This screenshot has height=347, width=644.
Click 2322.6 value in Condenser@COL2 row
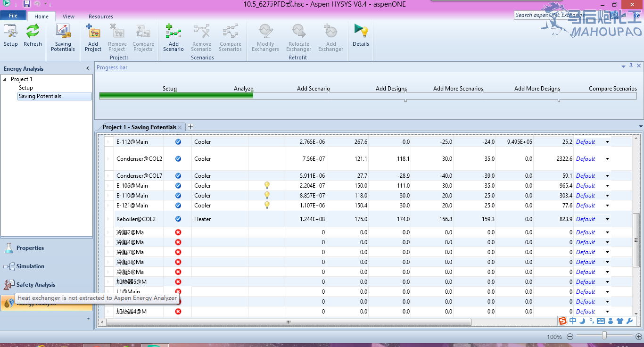pos(553,159)
